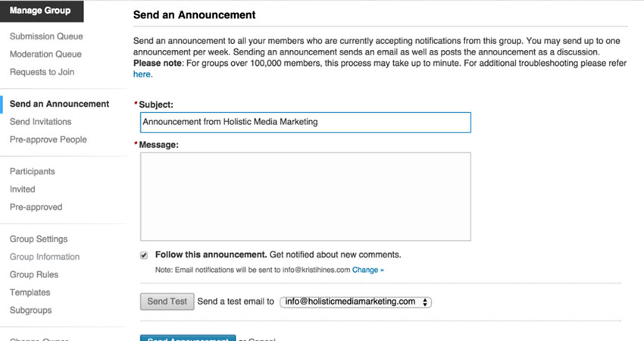
Task: Toggle the Follow this announcement checkbox
Action: click(x=144, y=255)
